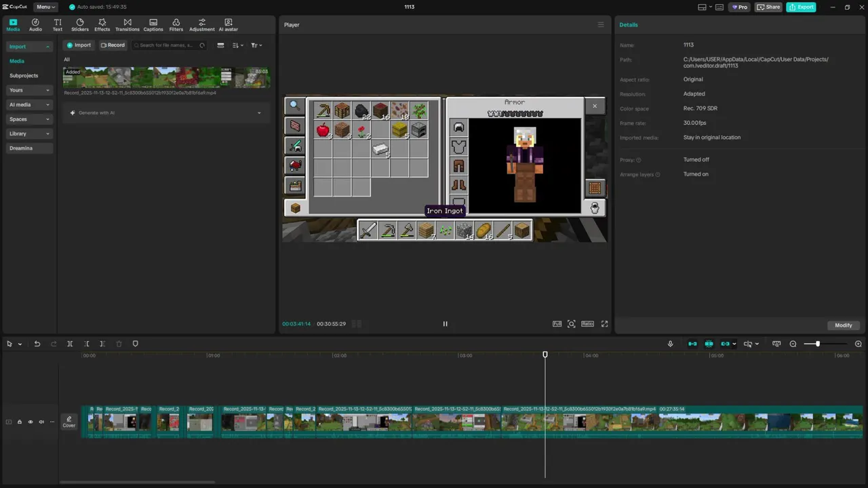The width and height of the screenshot is (868, 488).
Task: Open the Transitions panel
Action: [127, 25]
